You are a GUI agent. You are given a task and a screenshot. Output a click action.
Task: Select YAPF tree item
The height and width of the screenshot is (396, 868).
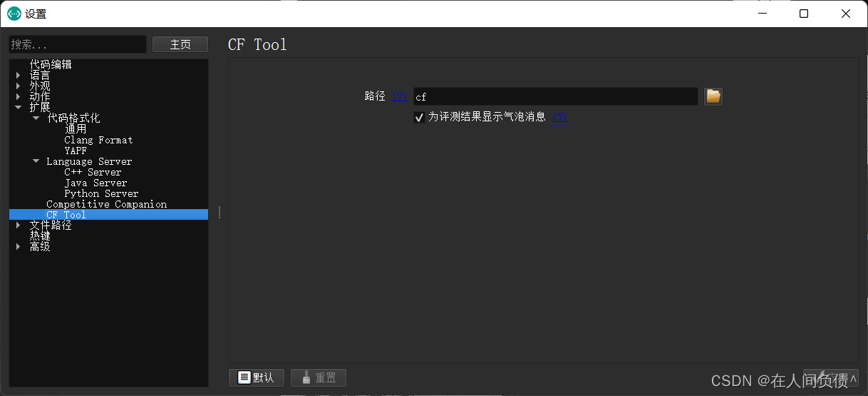pyautogui.click(x=76, y=151)
